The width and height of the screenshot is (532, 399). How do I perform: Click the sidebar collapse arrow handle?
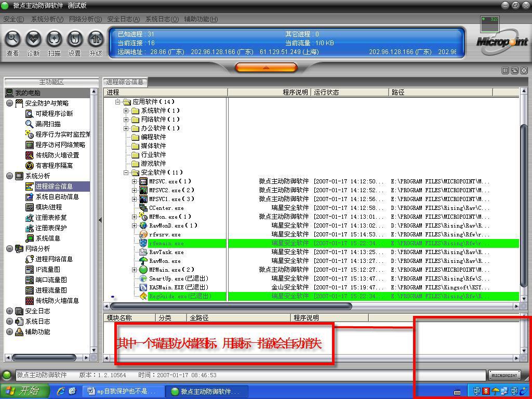(x=100, y=220)
